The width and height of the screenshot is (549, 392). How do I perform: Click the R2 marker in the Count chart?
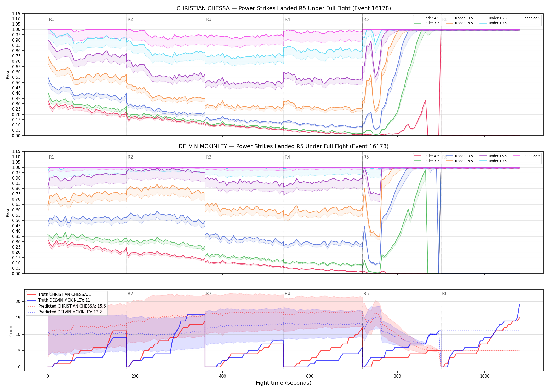pos(130,294)
